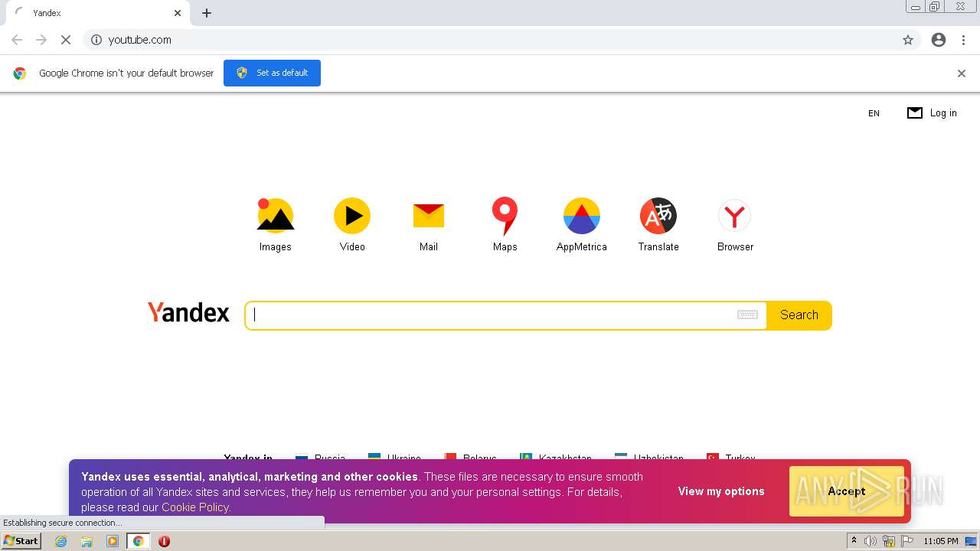Dismiss the default browser notification bar
The width and height of the screenshot is (980, 551).
pyautogui.click(x=962, y=73)
